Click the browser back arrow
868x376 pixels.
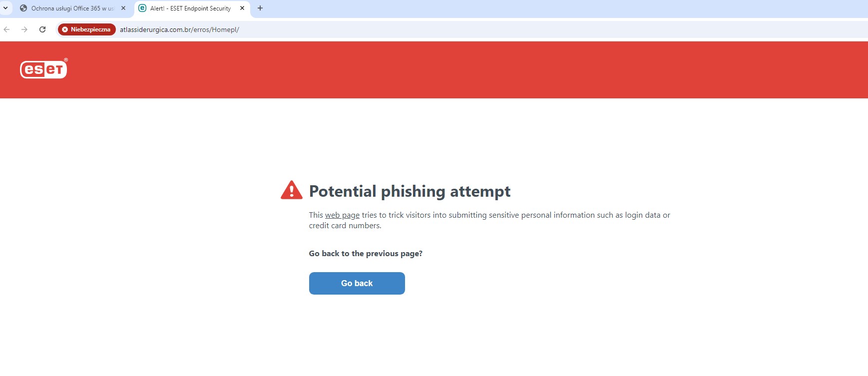[7, 29]
